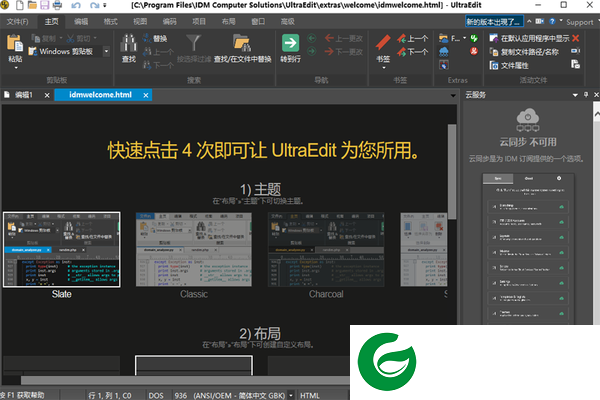Click the ribbon display mode icon beside help
This screenshot has width=600, height=400.
click(x=540, y=21)
